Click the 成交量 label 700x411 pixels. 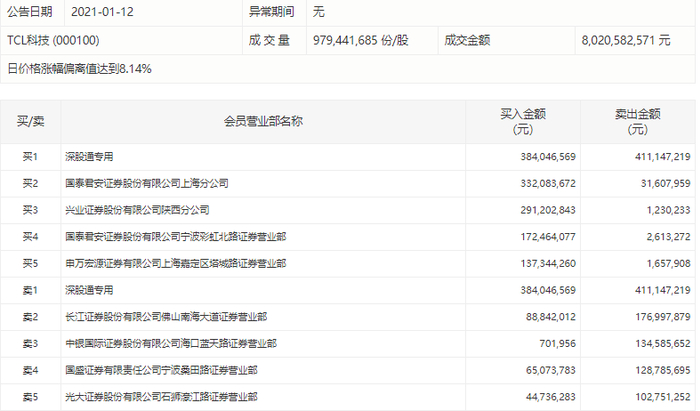click(x=269, y=40)
